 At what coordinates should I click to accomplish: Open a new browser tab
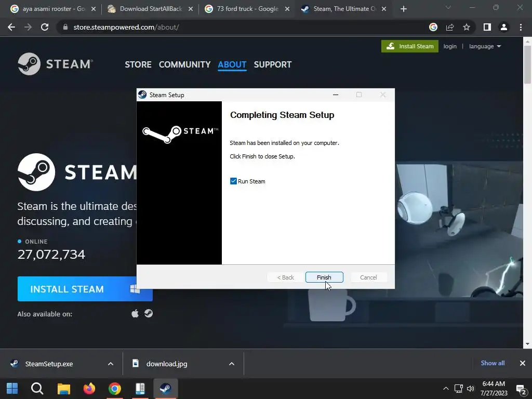coord(403,9)
